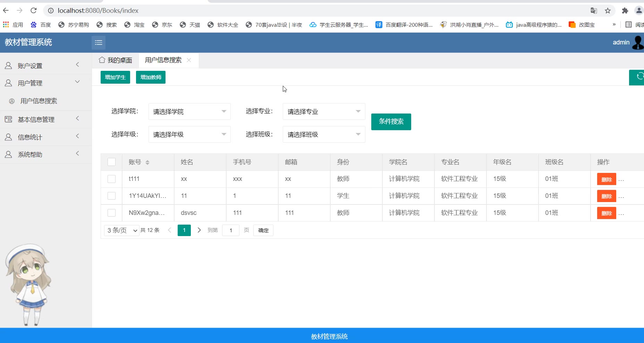Viewport: 644px width, 343px height.
Task: Check the checkbox for row t111
Action: (111, 179)
